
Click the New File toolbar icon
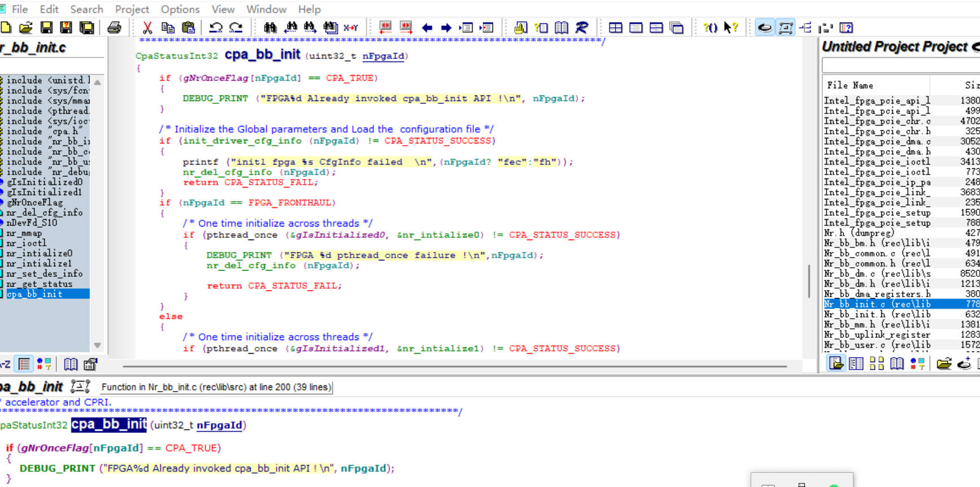coord(6,27)
